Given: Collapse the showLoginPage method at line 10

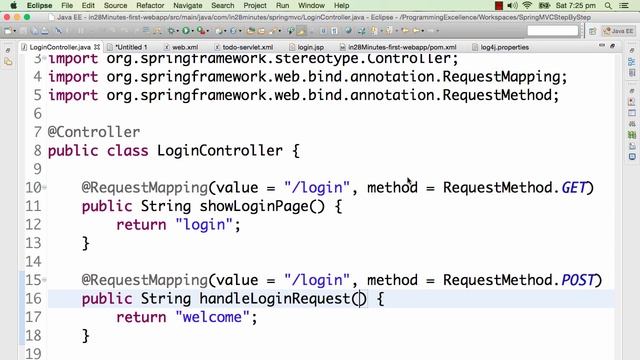Looking at the screenshot, I should (x=44, y=187).
